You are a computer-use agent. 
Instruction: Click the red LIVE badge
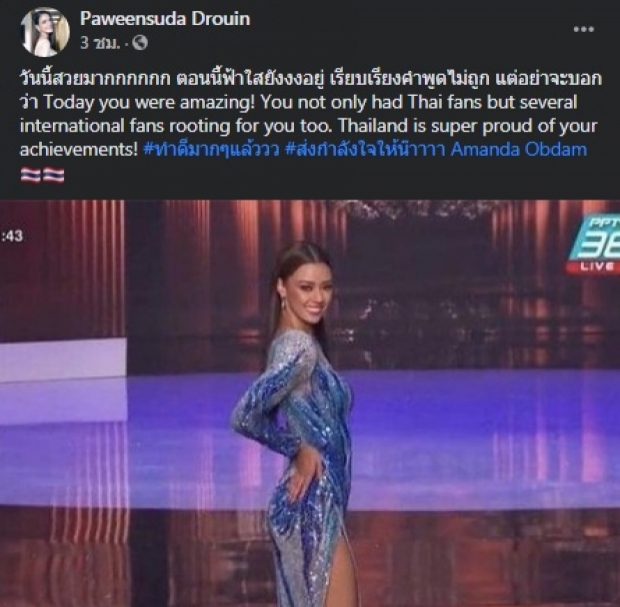point(595,267)
